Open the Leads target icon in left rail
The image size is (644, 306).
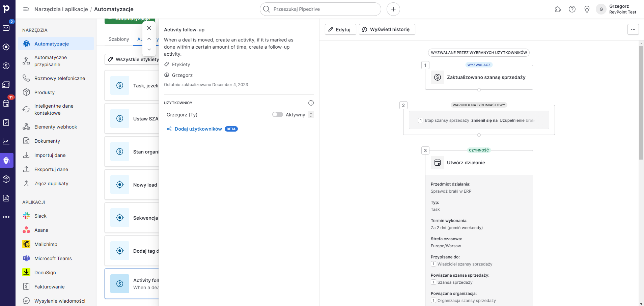(6, 47)
